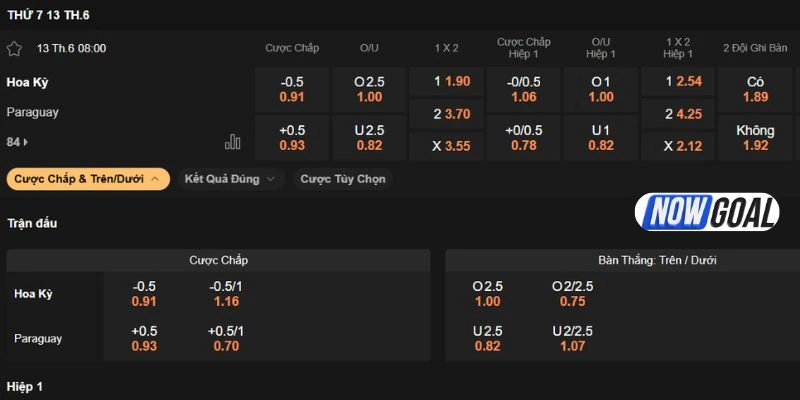Select Hoa Kỳ -0.5 handicap at 0.91
Image resolution: width=800 pixels, height=400 pixels.
click(292, 89)
